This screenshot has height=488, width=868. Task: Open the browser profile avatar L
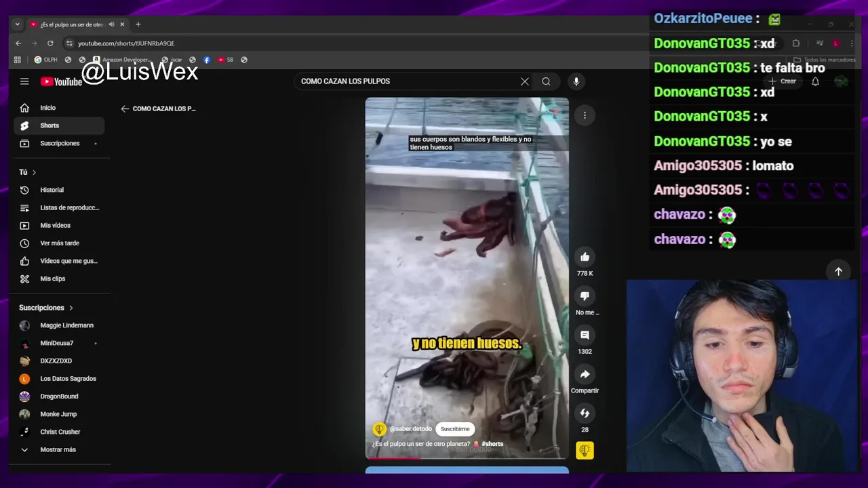[836, 43]
